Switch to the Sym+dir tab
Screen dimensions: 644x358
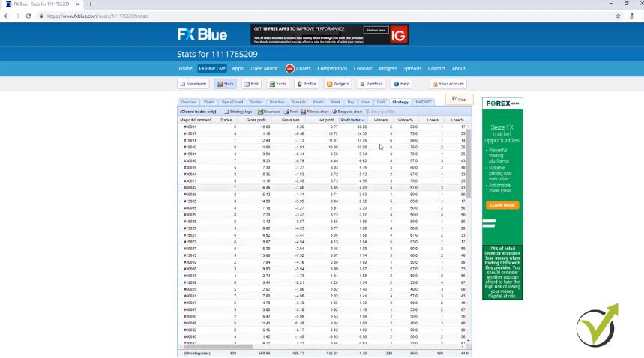point(298,102)
